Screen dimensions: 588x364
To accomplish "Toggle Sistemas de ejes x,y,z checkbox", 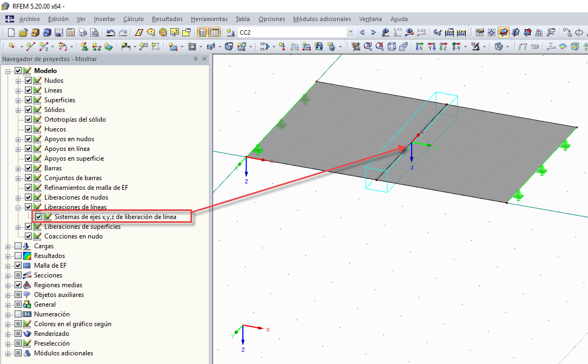I will (38, 217).
